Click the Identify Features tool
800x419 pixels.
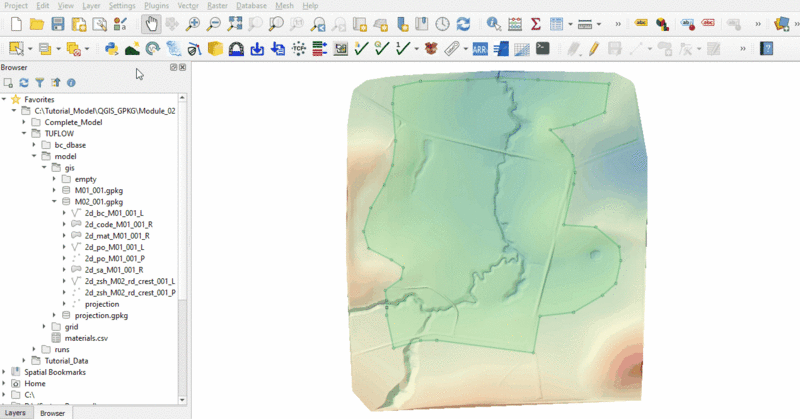coord(493,23)
